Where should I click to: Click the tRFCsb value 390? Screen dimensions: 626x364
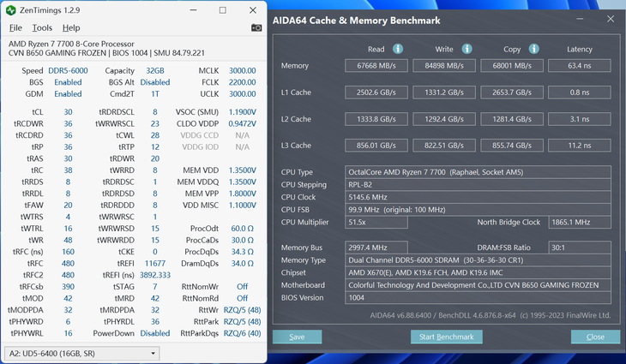(68, 287)
